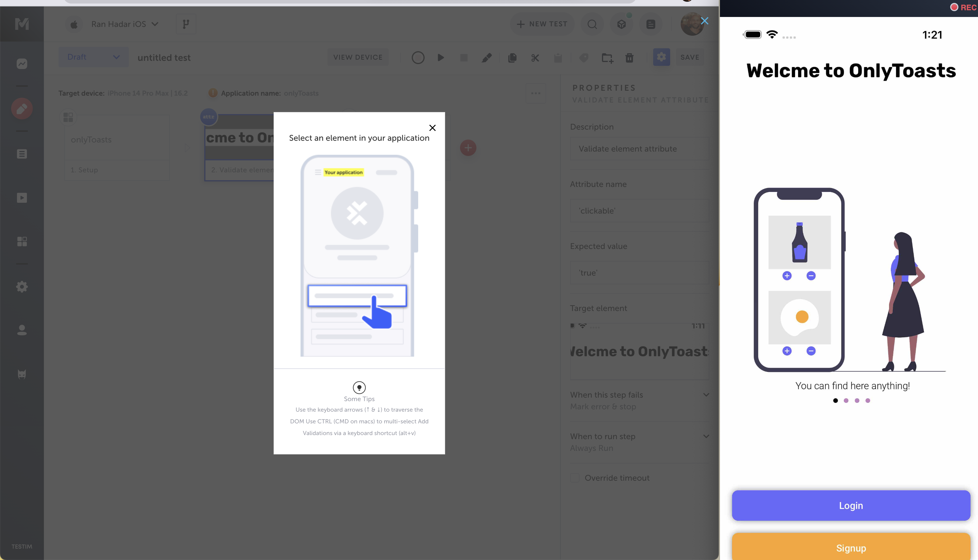Click the add-to-folder toolbar icon

pos(607,58)
